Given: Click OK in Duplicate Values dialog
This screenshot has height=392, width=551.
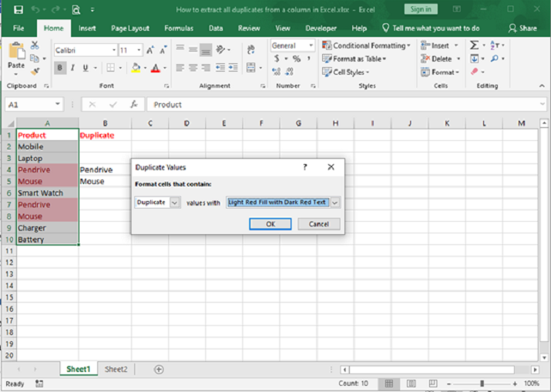Looking at the screenshot, I should coord(270,224).
